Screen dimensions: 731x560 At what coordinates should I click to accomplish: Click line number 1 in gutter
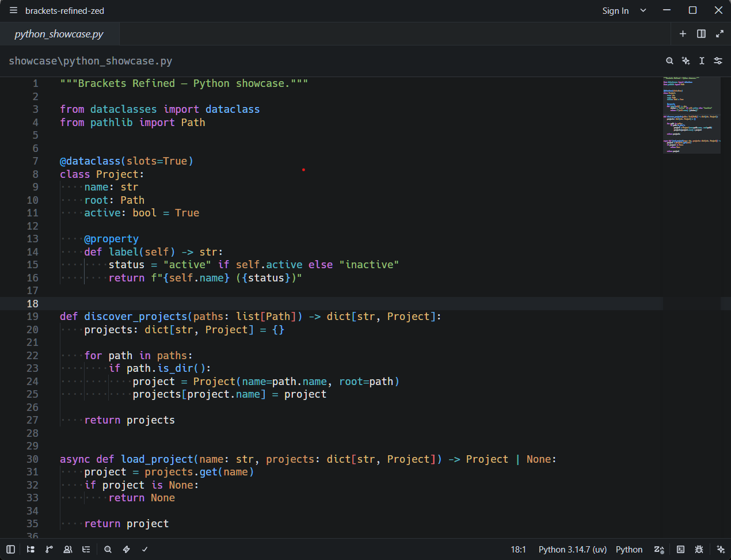pyautogui.click(x=35, y=83)
